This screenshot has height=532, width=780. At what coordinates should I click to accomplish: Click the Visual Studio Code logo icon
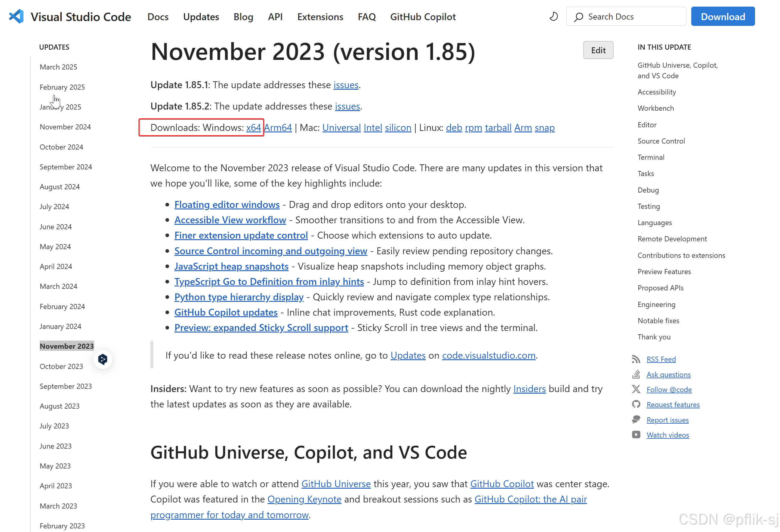click(x=16, y=17)
